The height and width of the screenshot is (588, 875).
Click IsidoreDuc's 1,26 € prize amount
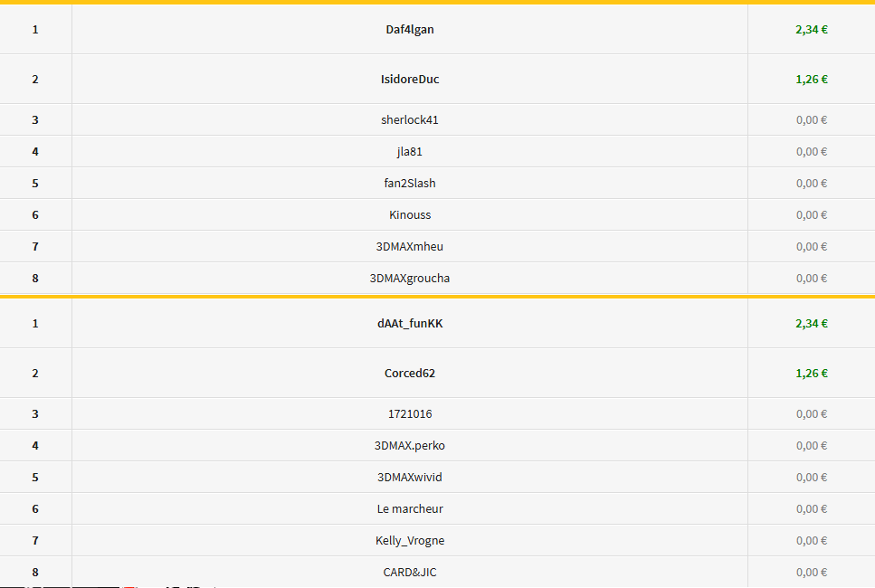(812, 80)
